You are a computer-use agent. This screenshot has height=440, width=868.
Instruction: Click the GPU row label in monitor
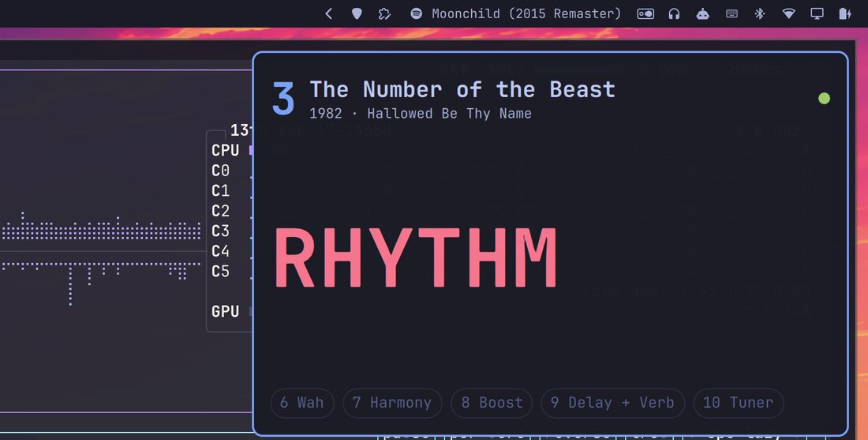point(226,311)
